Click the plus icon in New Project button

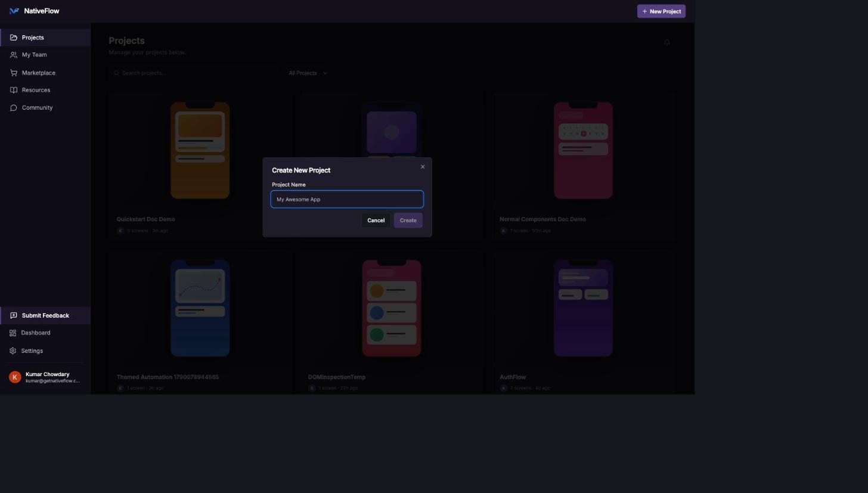[x=644, y=11]
